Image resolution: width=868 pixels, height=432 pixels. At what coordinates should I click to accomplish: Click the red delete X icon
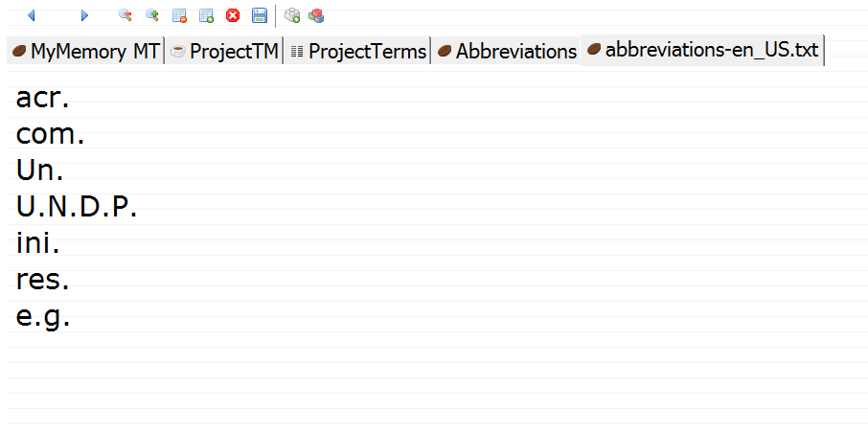pyautogui.click(x=233, y=15)
